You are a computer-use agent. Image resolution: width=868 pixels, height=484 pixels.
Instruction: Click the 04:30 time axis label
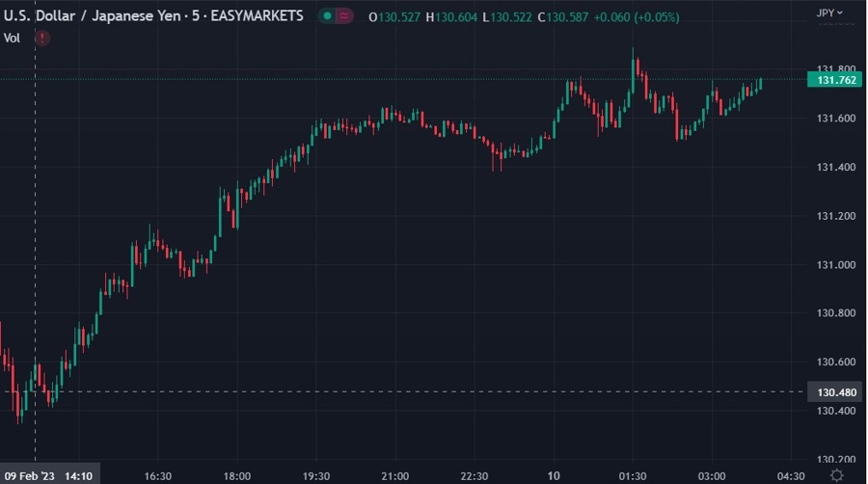pos(791,476)
